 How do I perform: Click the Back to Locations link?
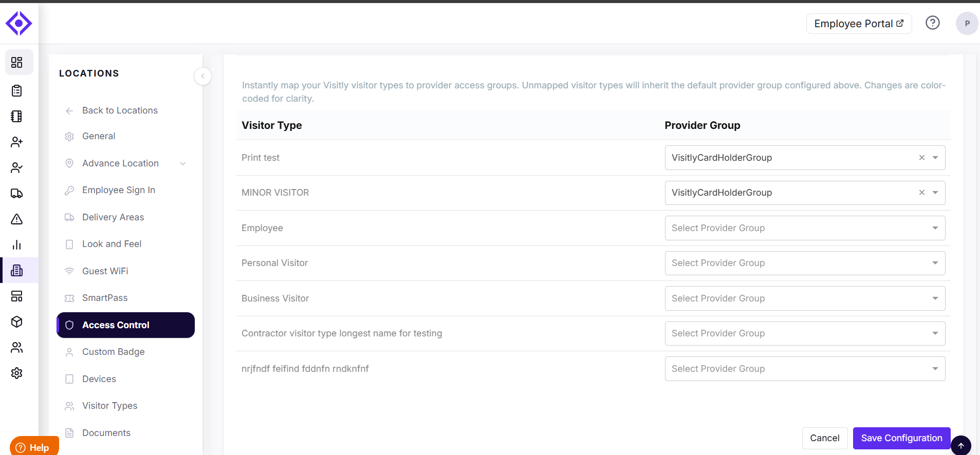pyautogui.click(x=120, y=110)
